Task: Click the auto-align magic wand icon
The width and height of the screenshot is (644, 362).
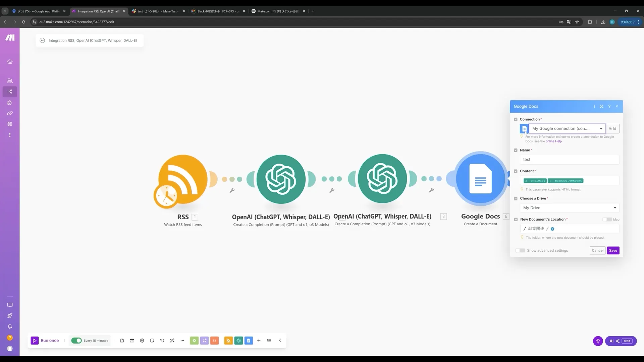Action: 172,341
